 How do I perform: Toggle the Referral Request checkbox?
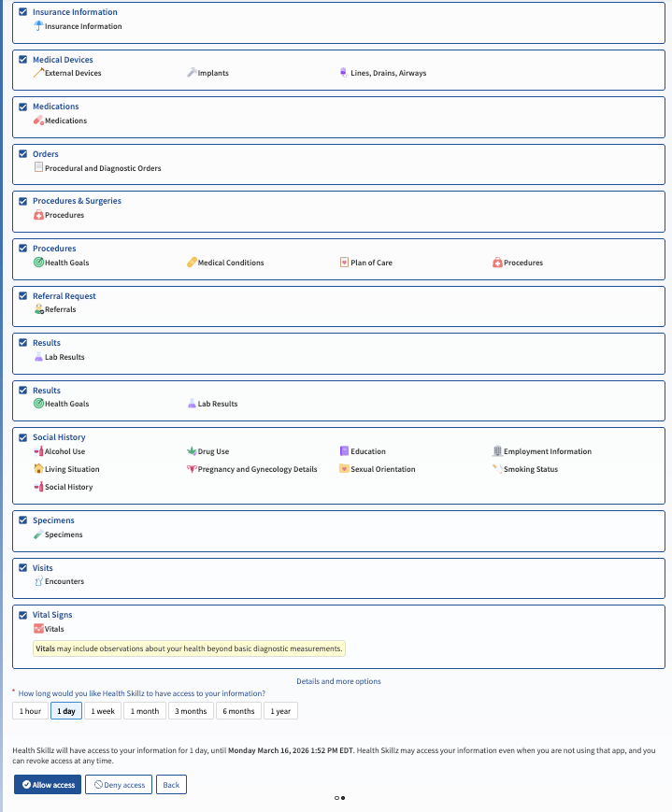pos(22,295)
